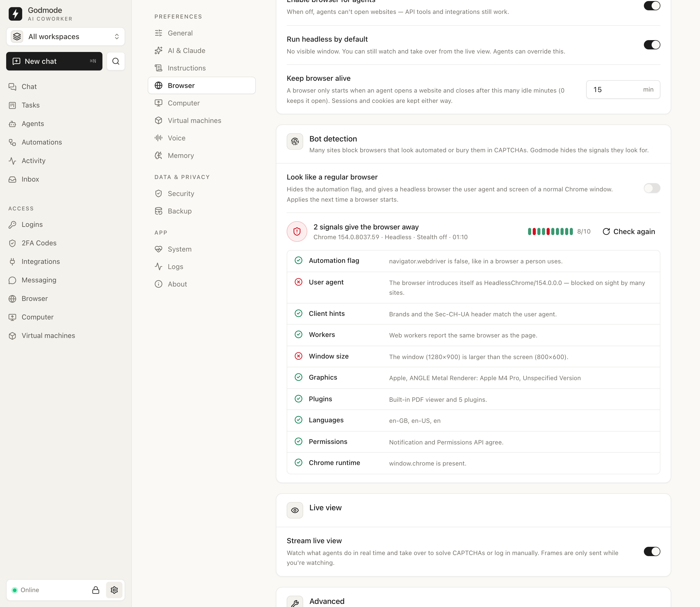Click the green Online status dot
700x607 pixels.
click(x=15, y=590)
